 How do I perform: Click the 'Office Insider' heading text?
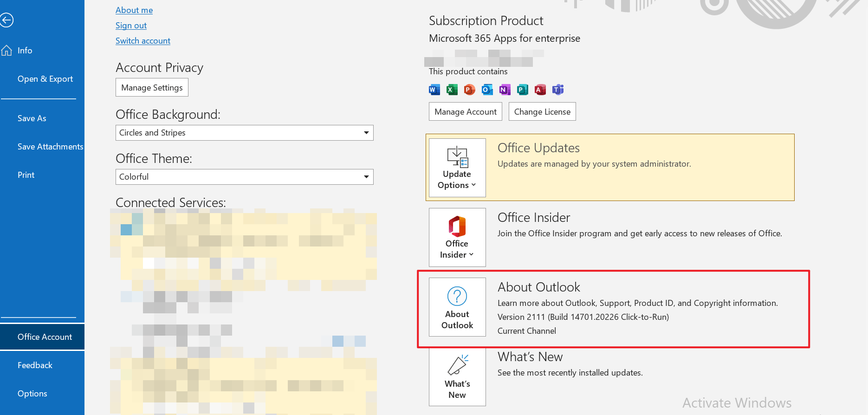[x=534, y=218]
